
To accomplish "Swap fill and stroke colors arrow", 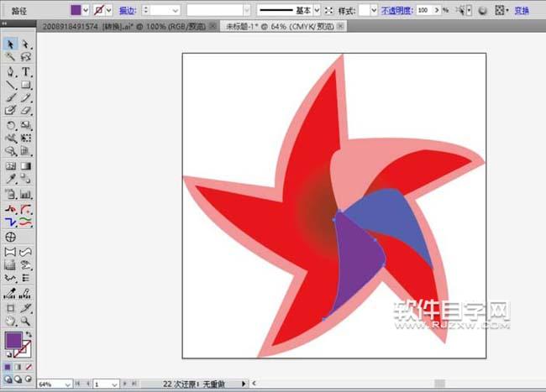I will pyautogui.click(x=29, y=334).
